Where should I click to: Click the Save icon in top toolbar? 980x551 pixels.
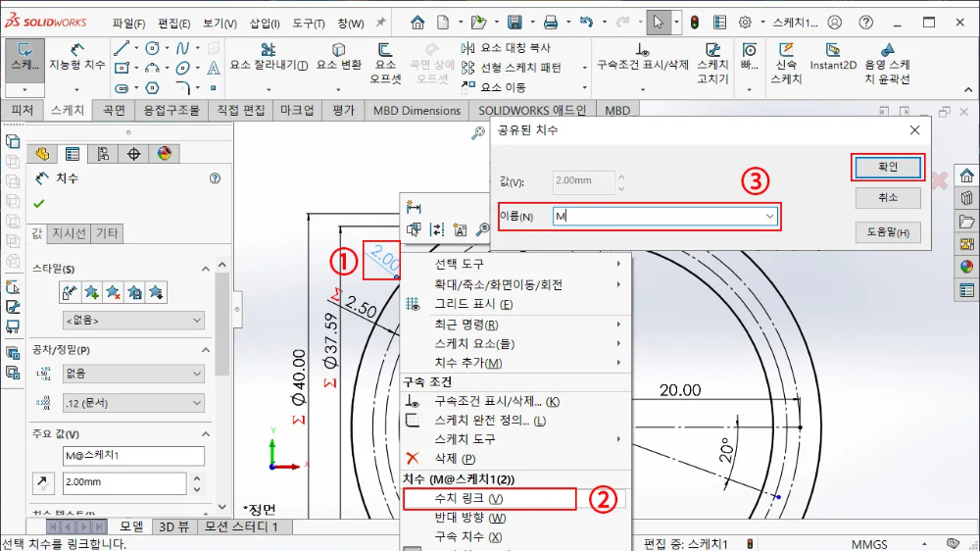pyautogui.click(x=514, y=23)
